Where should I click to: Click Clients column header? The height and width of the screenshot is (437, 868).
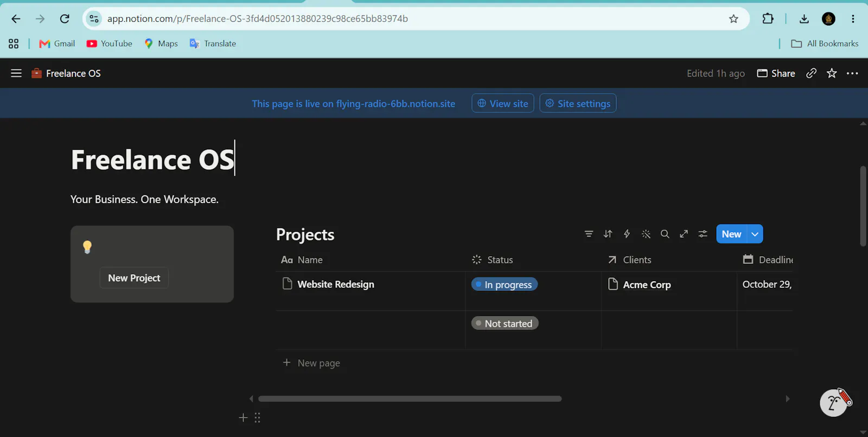click(x=669, y=260)
